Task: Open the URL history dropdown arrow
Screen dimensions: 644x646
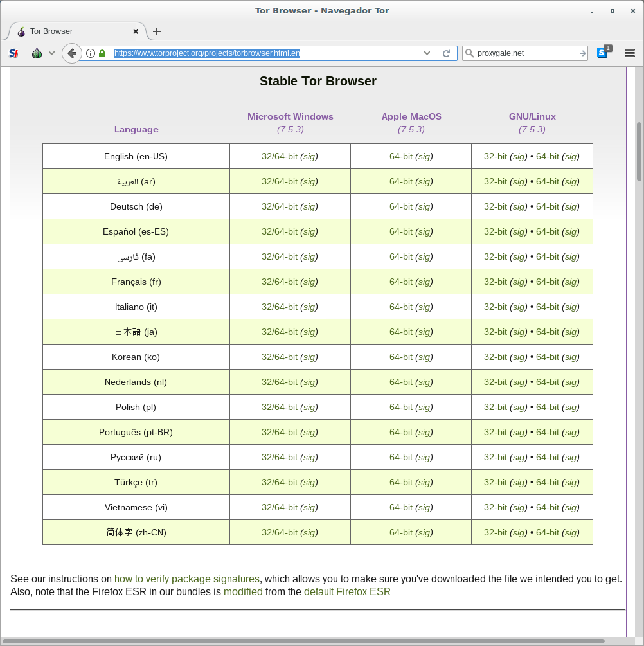Action: pyautogui.click(x=427, y=53)
